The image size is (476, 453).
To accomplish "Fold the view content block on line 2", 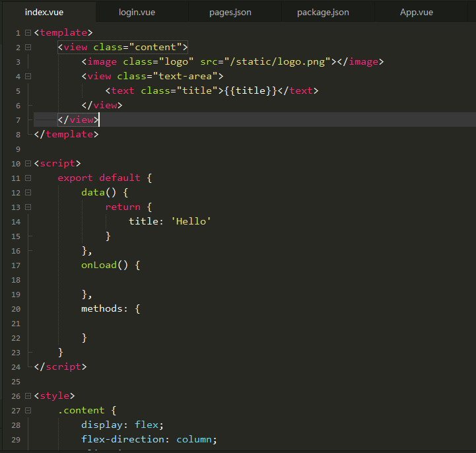I will pyautogui.click(x=28, y=47).
